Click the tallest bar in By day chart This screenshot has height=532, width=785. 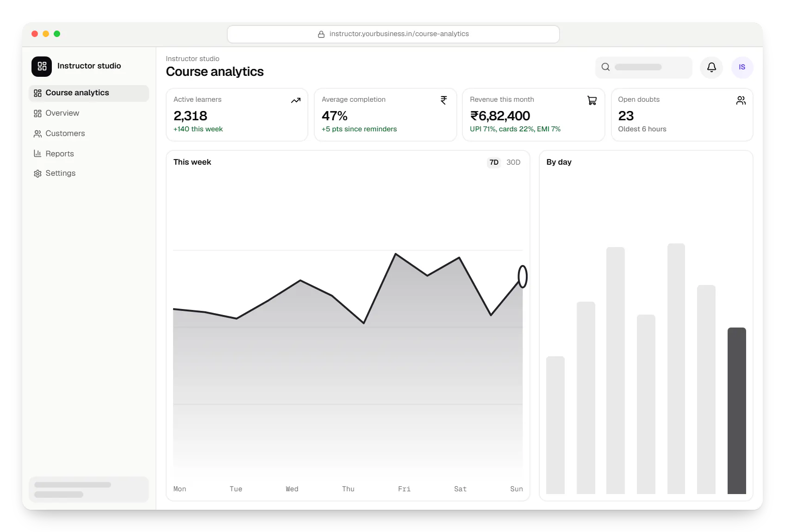tap(676, 369)
